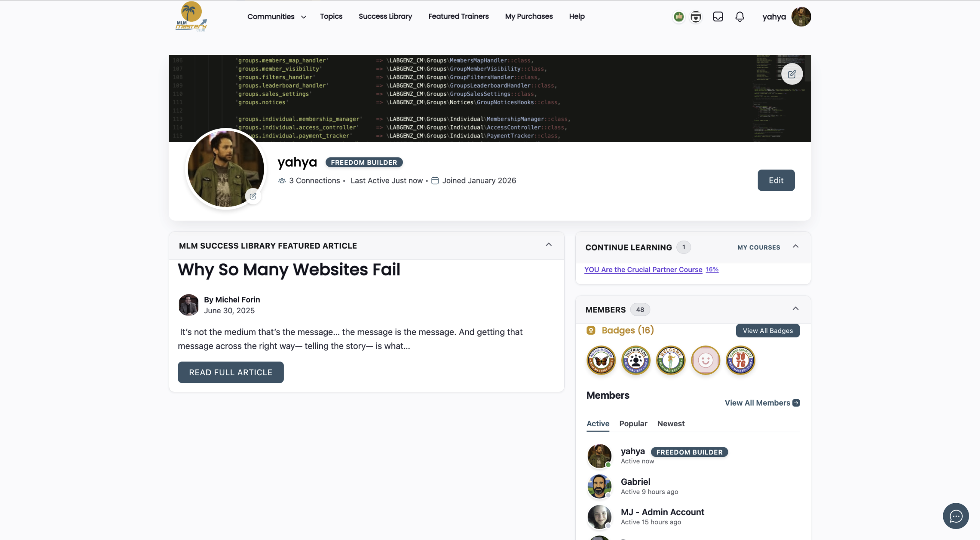Switch to the Popular members tab

coord(633,424)
